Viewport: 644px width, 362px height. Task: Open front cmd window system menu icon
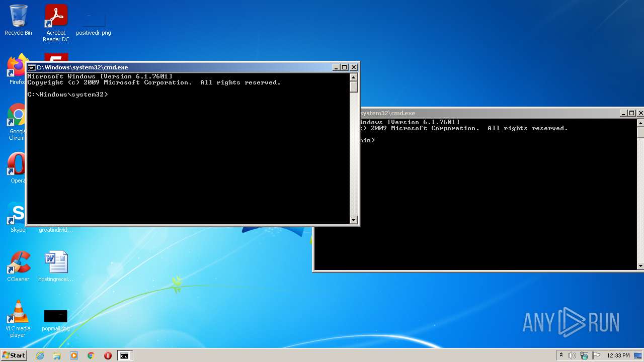click(32, 67)
